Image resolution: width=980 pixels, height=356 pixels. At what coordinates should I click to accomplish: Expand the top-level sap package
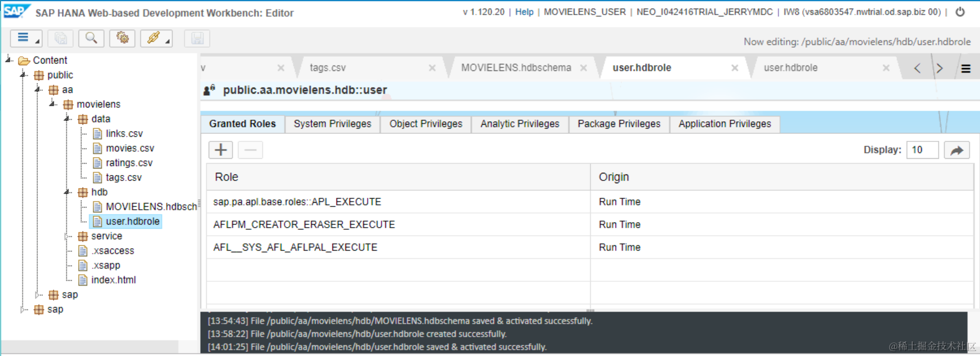click(23, 309)
